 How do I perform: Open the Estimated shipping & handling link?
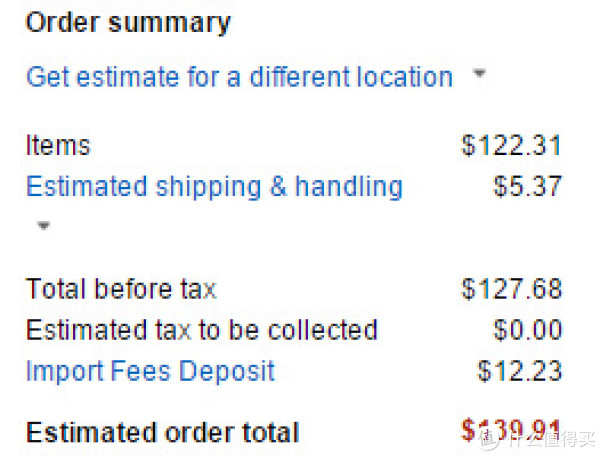click(x=214, y=187)
